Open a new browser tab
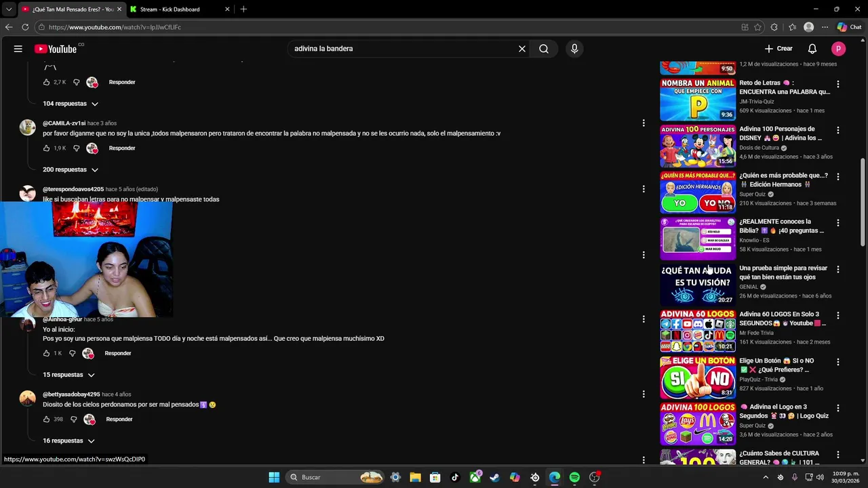Screen dimensions: 868x488 tap(243, 9)
